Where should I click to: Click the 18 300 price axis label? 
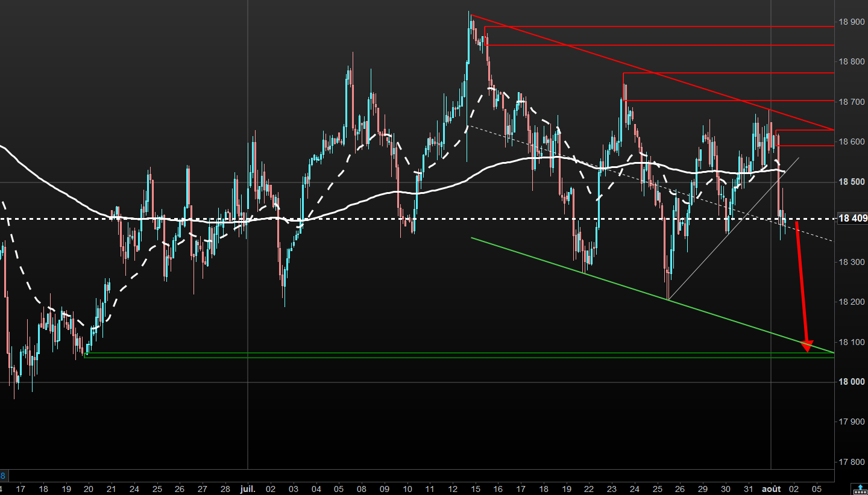(852, 262)
